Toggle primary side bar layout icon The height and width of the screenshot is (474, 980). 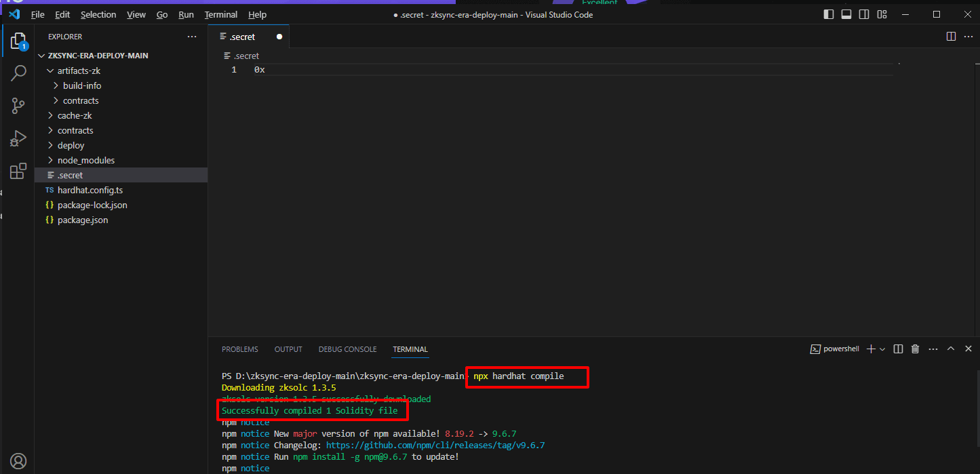[829, 14]
